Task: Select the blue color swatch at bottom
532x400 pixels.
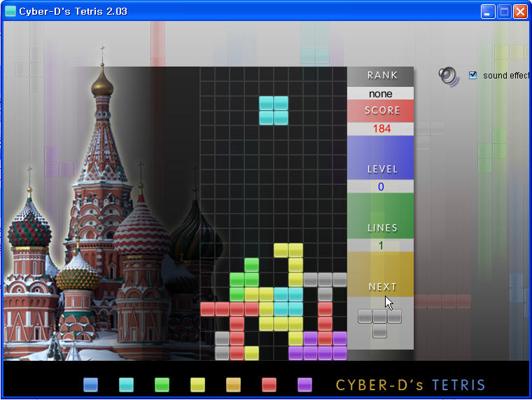Action: click(90, 385)
